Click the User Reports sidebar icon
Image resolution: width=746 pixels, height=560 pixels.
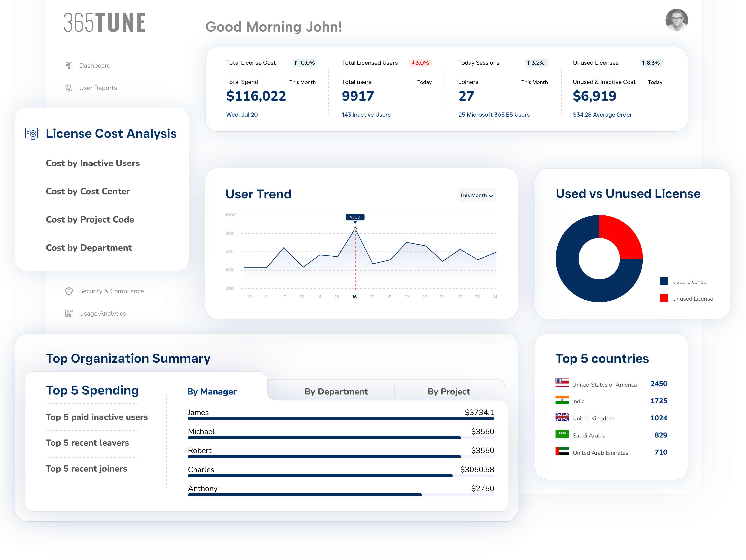tap(69, 88)
